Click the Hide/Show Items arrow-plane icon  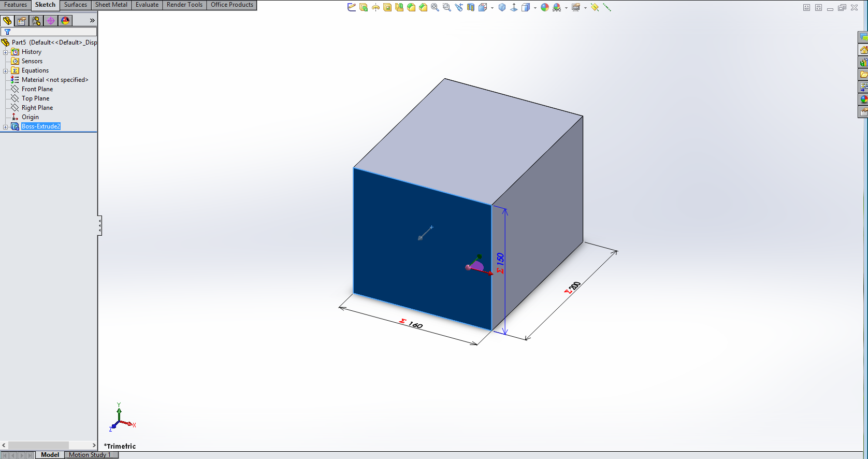point(514,7)
